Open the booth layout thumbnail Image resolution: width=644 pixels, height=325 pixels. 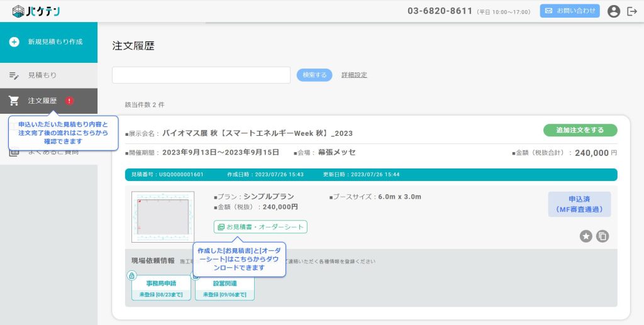click(163, 217)
